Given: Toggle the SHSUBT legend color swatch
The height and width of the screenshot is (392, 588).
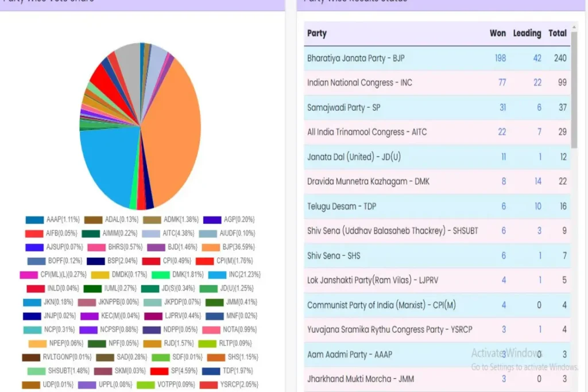Looking at the screenshot, I should coord(36,371).
